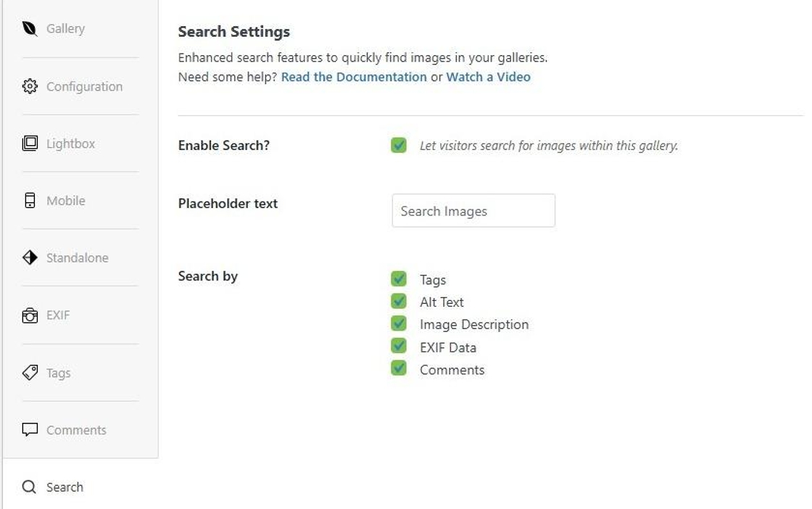
Task: Uncheck the Tags search option
Action: (x=399, y=279)
